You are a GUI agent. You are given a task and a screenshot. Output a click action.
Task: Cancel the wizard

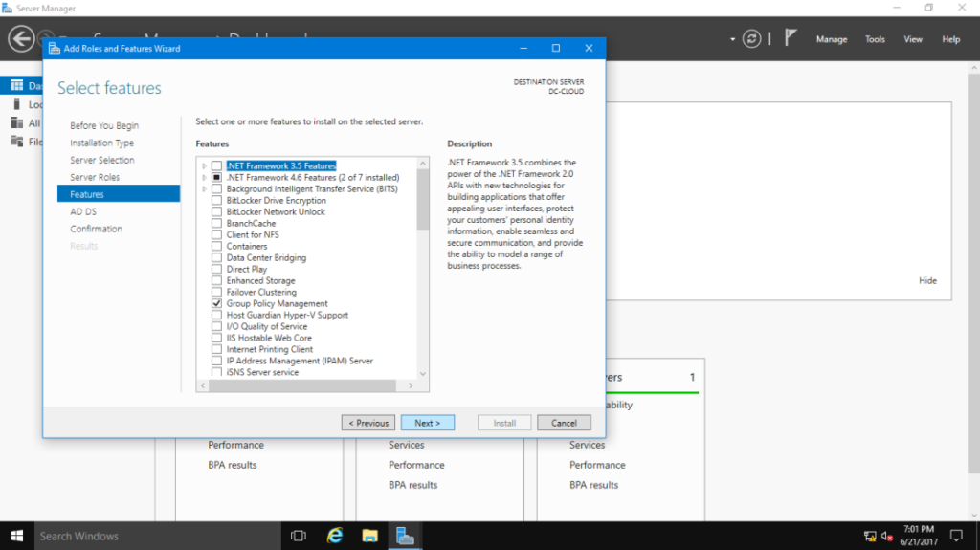coord(564,423)
